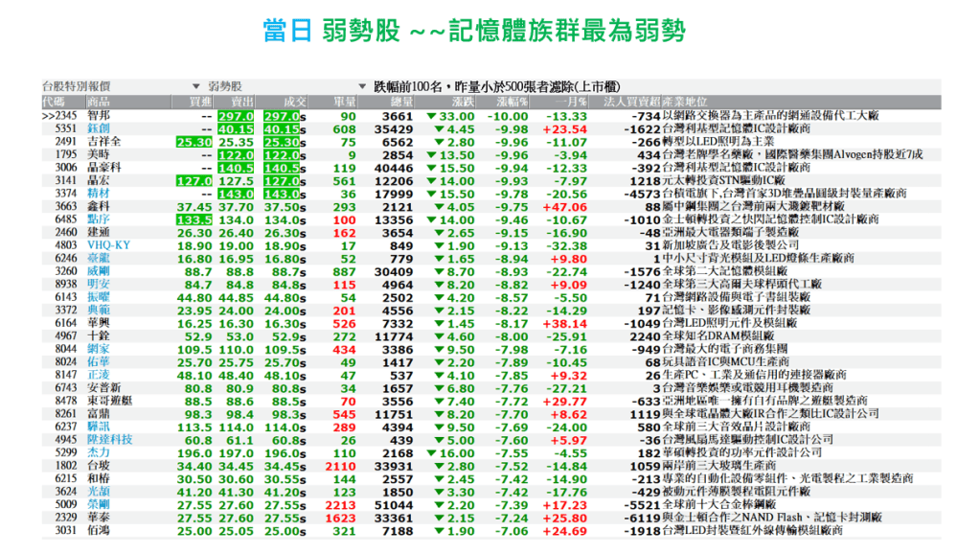The image size is (980, 554).
Task: Click the highlighted 297.0 sell price for 智邦
Action: (236, 115)
